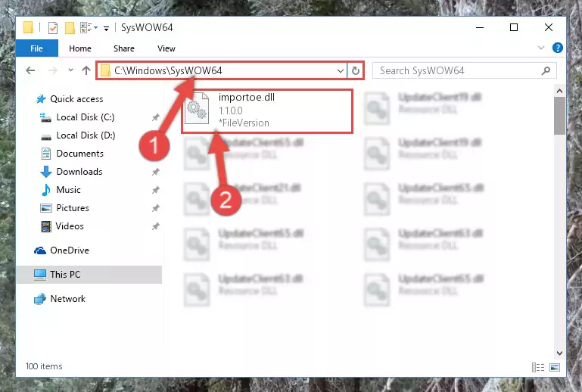Click the pin icon next to Videos

tap(155, 226)
